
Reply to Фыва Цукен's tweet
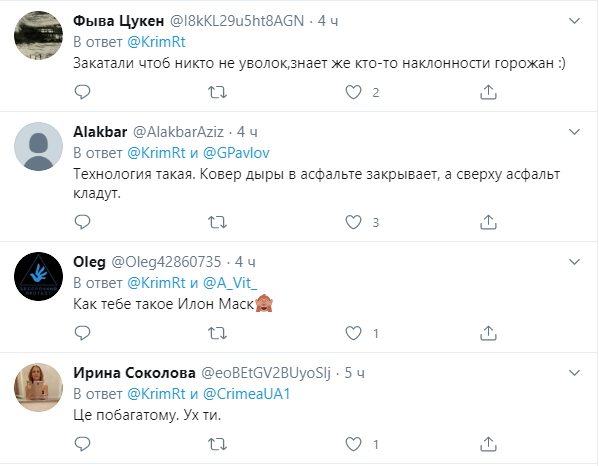tap(82, 92)
